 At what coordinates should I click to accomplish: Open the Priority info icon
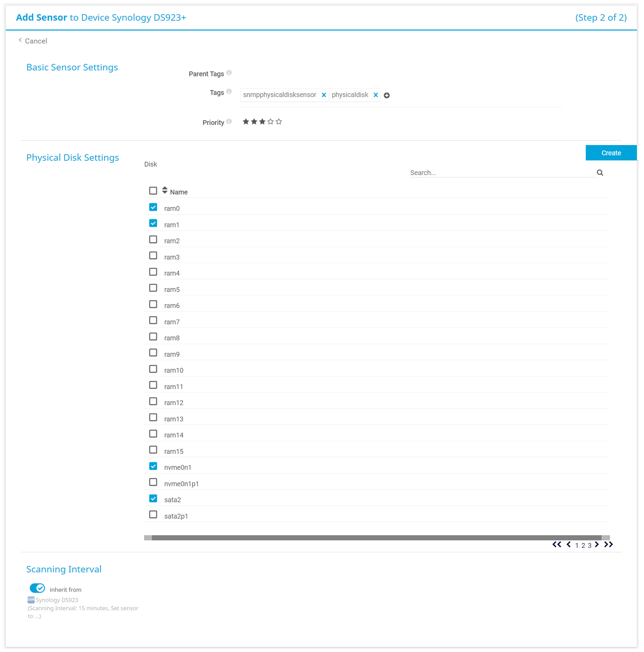[229, 121]
